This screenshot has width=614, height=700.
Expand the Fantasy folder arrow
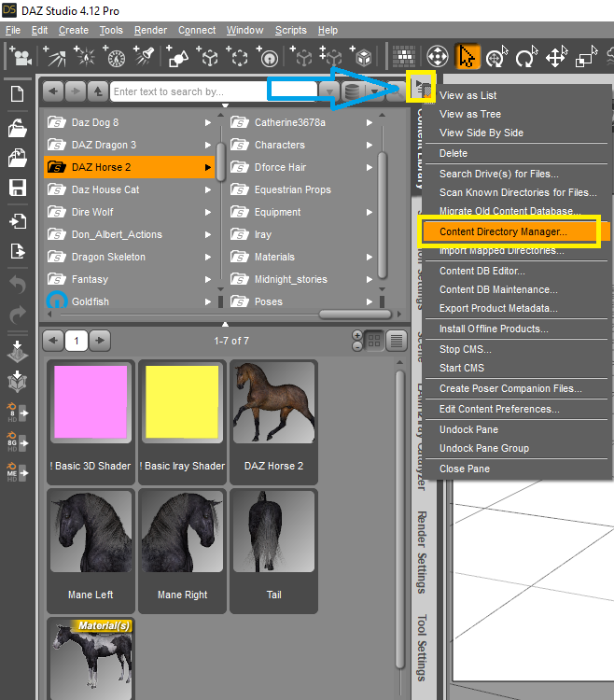207,279
